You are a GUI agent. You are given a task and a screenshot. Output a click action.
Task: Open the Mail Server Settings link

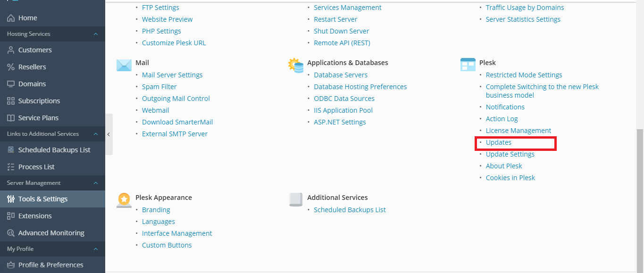(x=172, y=75)
